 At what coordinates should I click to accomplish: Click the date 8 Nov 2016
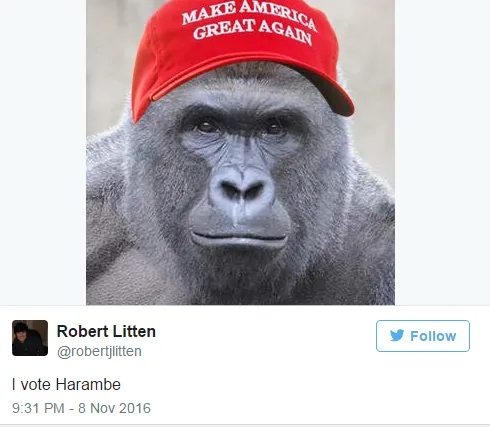(x=114, y=408)
